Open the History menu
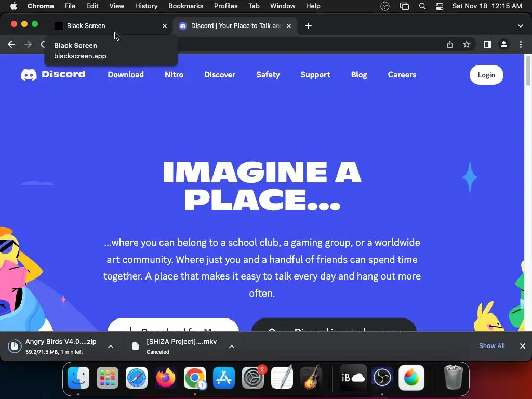This screenshot has height=399, width=532. pos(146,6)
